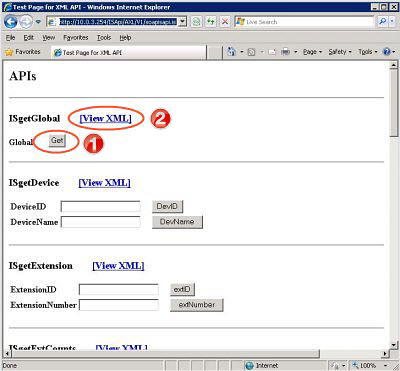Click the blue Help question icon
400x371 pixels.
[387, 52]
